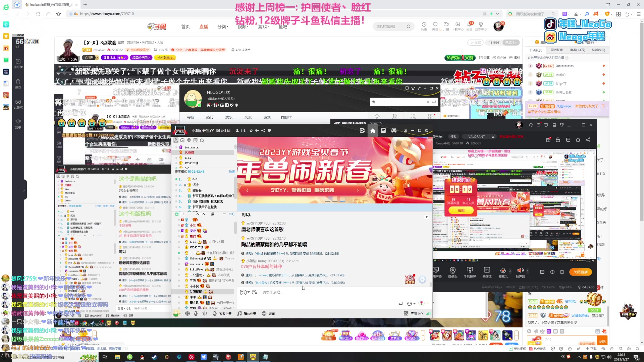Viewport: 644px width, 362px height.
Task: Send a flower gift in YY chat
Action: [422, 303]
